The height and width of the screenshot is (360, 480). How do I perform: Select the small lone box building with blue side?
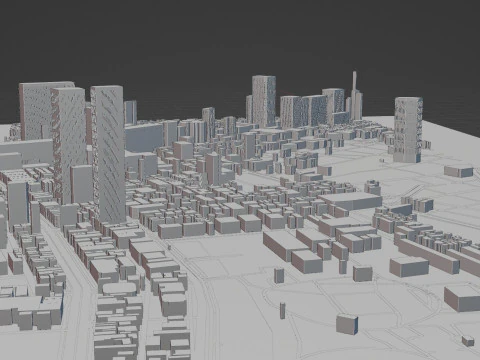[x=347, y=324]
